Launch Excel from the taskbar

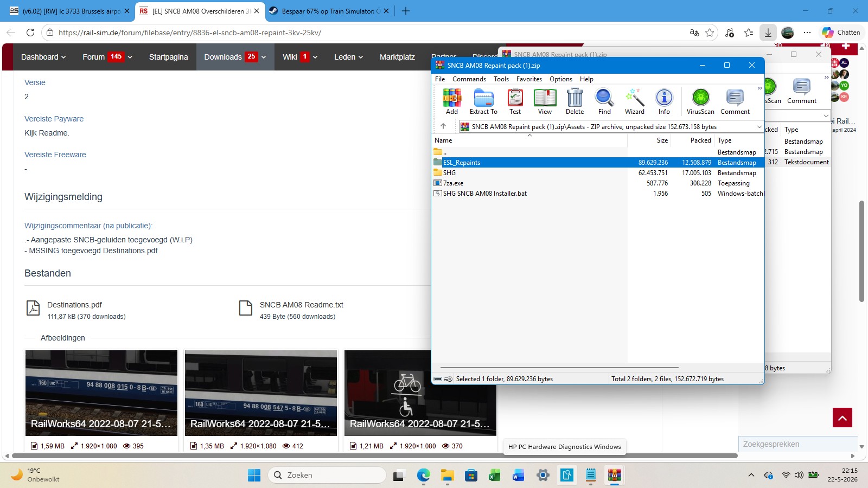[x=494, y=476]
